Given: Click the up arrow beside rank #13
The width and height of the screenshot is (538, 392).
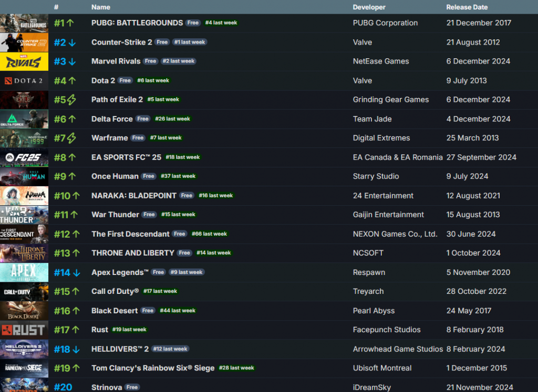Looking at the screenshot, I should tap(76, 253).
